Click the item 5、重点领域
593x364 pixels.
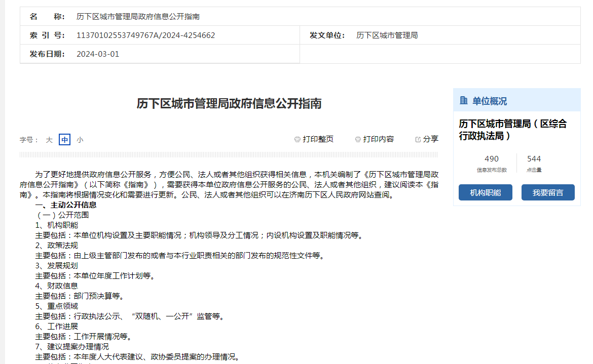57,306
